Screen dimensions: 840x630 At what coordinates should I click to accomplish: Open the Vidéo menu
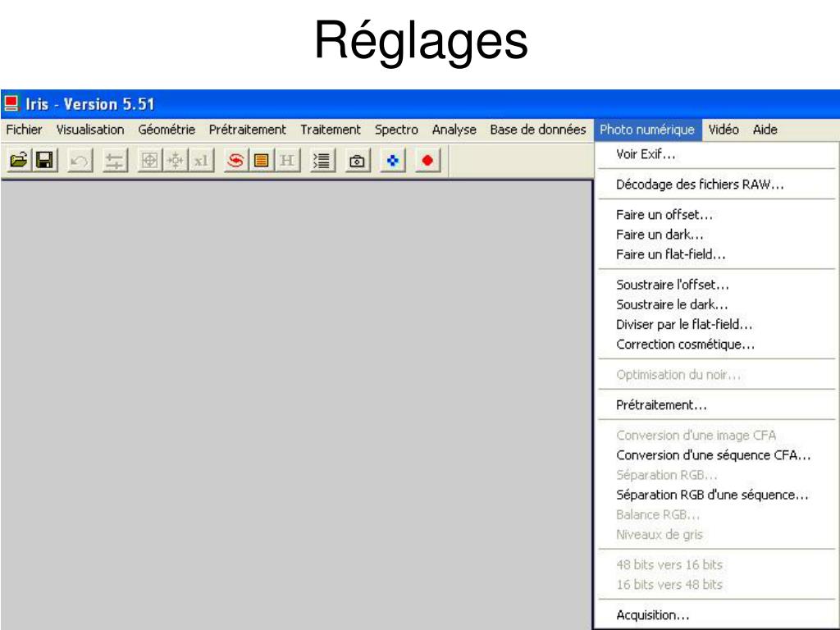coord(724,130)
